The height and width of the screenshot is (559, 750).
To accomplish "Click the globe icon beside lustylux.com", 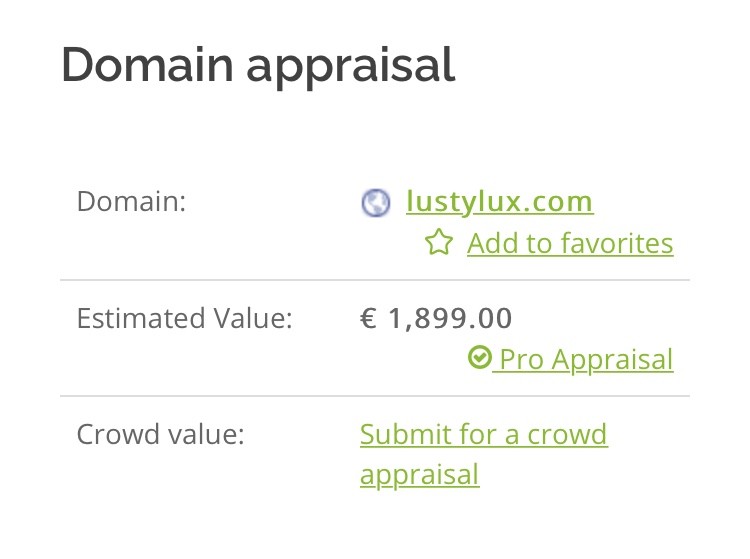I will [375, 203].
